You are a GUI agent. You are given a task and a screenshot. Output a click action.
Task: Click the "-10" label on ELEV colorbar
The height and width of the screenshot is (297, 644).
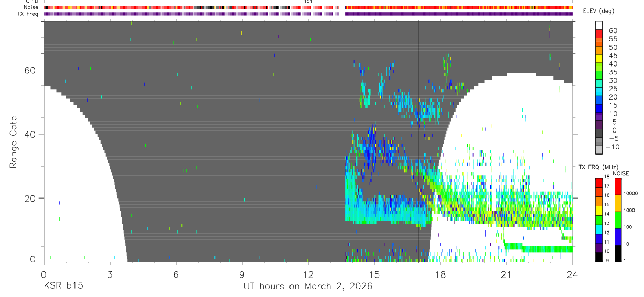[x=612, y=147]
